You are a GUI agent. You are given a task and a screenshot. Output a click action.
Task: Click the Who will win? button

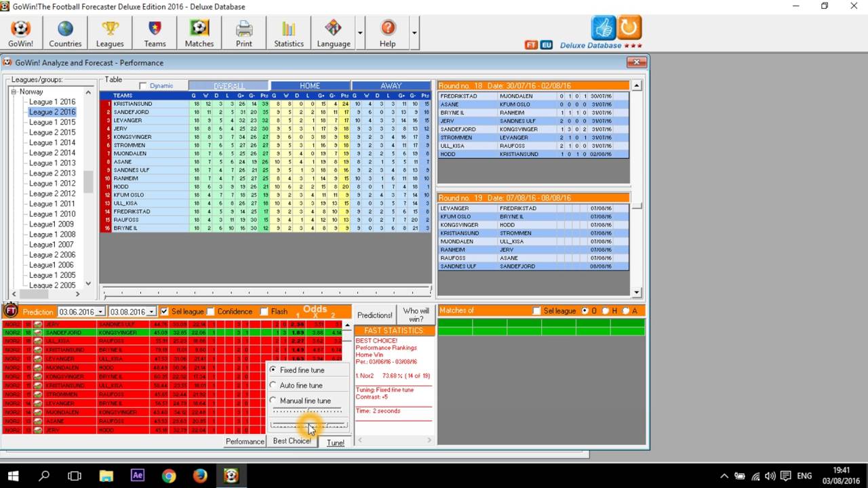point(416,315)
